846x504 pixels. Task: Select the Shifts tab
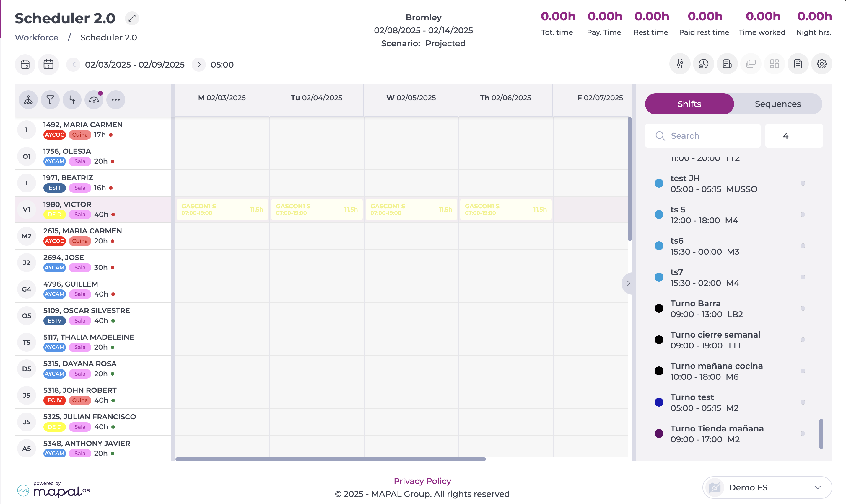pos(689,104)
